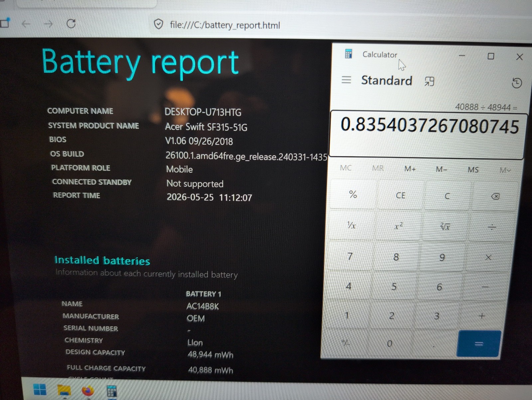Click the M+ memory add button

tap(410, 169)
